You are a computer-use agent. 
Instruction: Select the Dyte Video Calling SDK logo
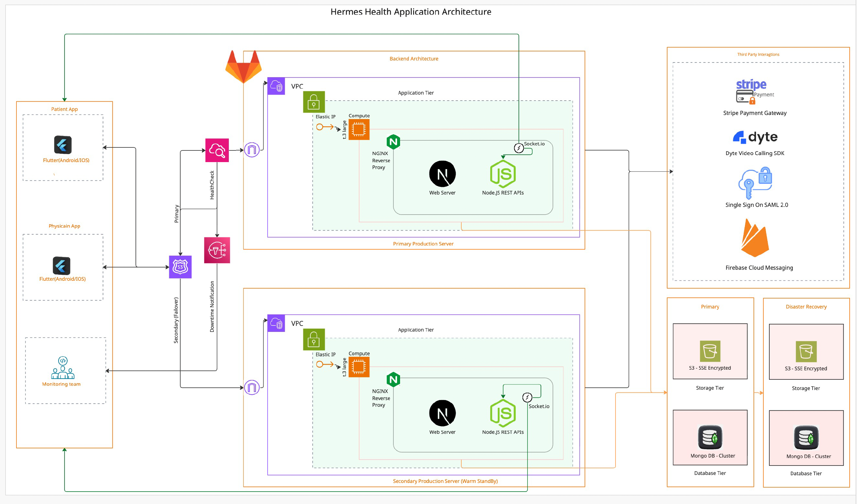pos(755,137)
